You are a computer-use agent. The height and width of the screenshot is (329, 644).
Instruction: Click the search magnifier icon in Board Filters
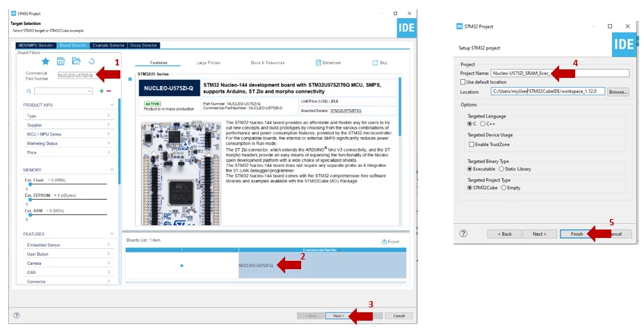(29, 91)
